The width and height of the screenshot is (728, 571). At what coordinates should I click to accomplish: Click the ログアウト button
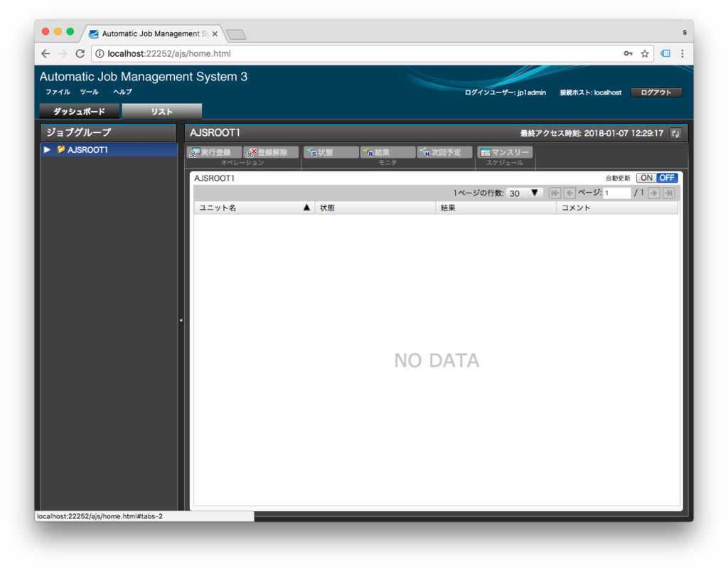pos(655,92)
